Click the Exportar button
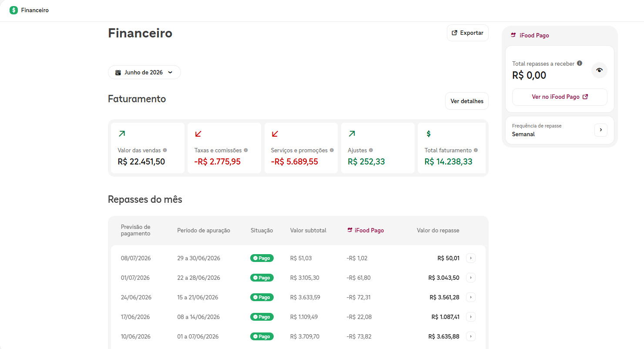 (468, 33)
